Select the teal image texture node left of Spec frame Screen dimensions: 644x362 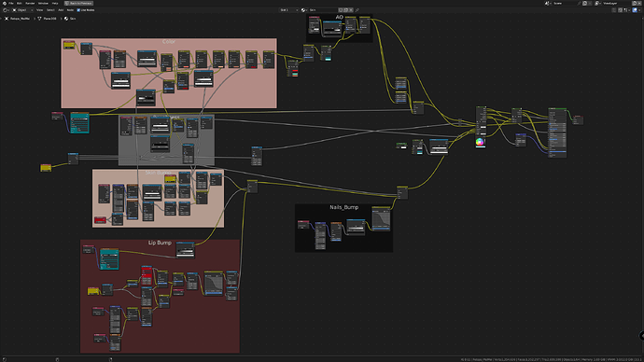tap(79, 122)
